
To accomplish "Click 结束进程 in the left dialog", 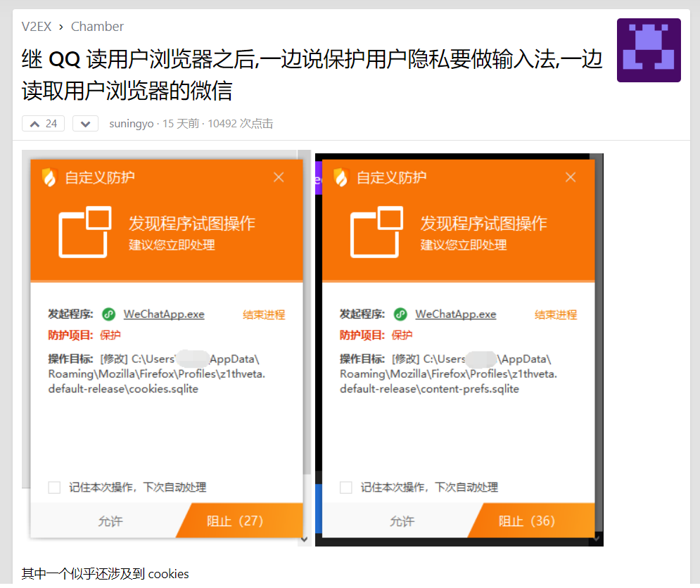I will [264, 315].
